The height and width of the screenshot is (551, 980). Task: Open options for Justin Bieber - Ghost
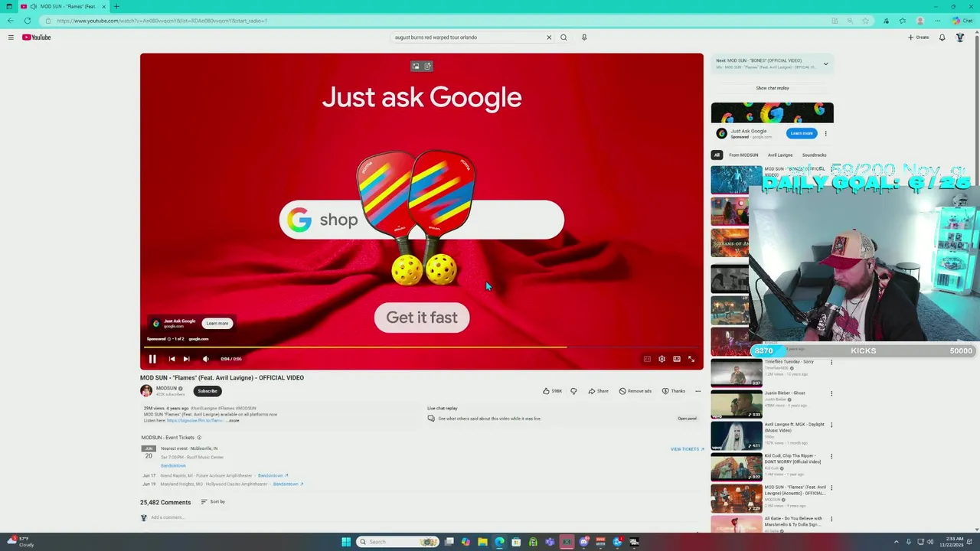(x=831, y=394)
